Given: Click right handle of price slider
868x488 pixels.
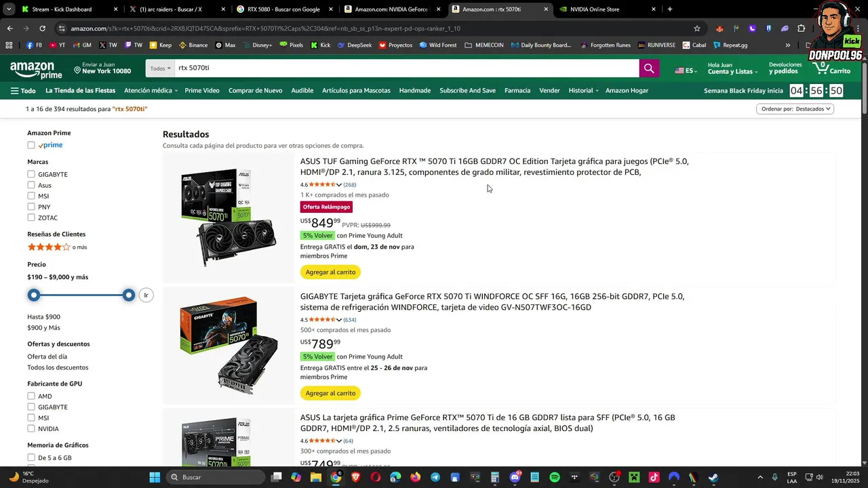Looking at the screenshot, I should pos(129,295).
